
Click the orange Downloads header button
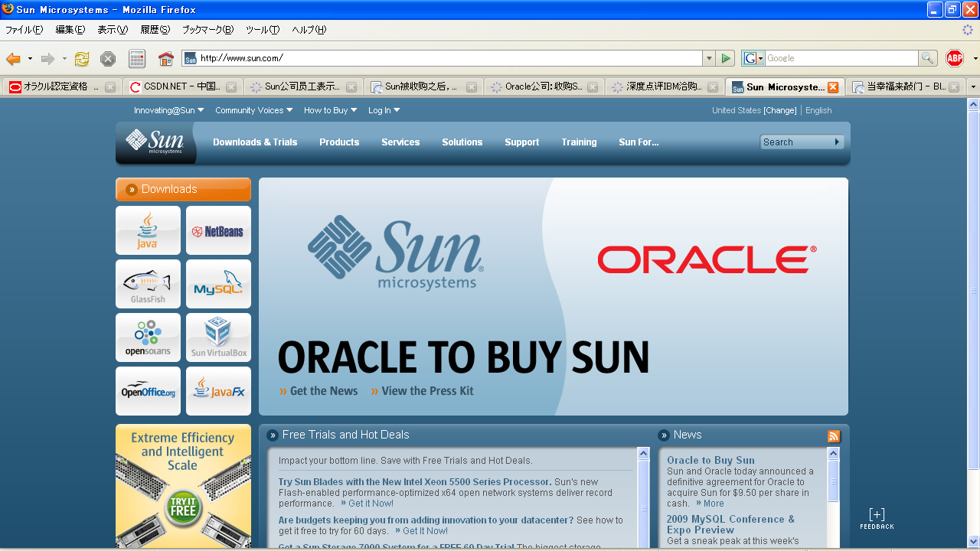pos(183,189)
